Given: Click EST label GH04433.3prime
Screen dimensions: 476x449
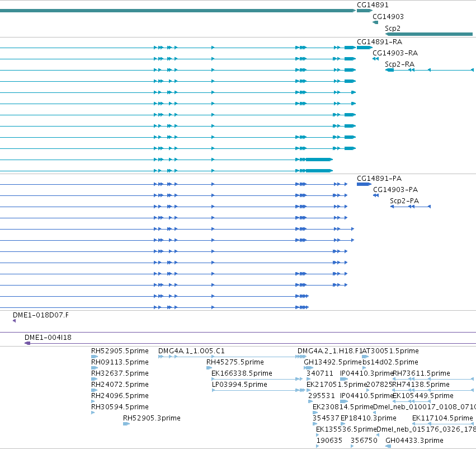Looking at the screenshot, I should click(414, 441).
